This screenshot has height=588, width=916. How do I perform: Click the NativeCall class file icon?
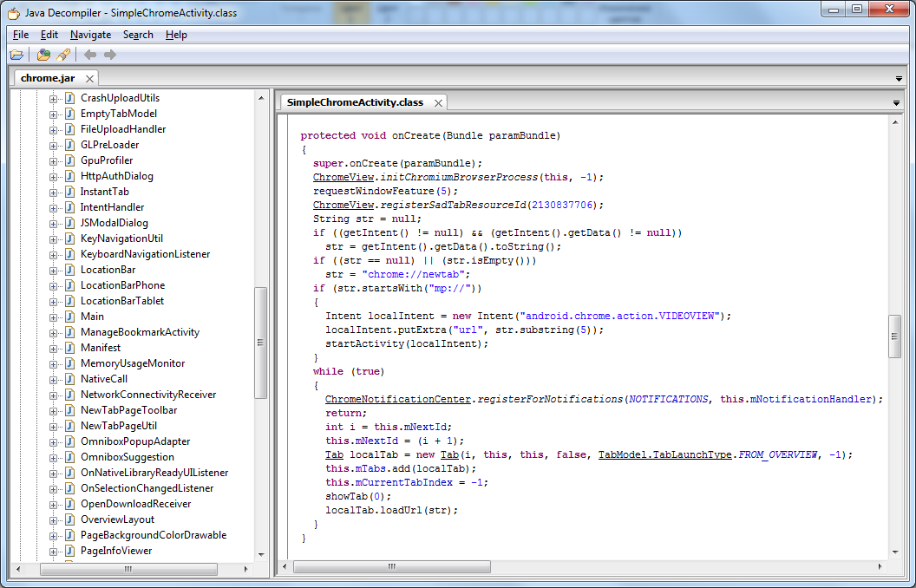pyautogui.click(x=69, y=379)
